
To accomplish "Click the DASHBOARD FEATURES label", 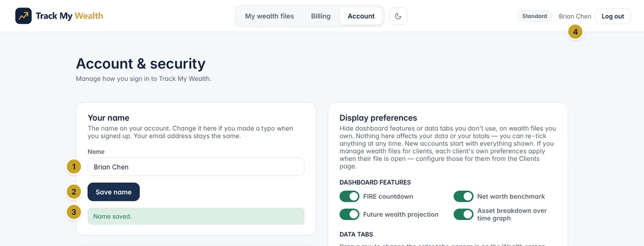I will pos(375,182).
